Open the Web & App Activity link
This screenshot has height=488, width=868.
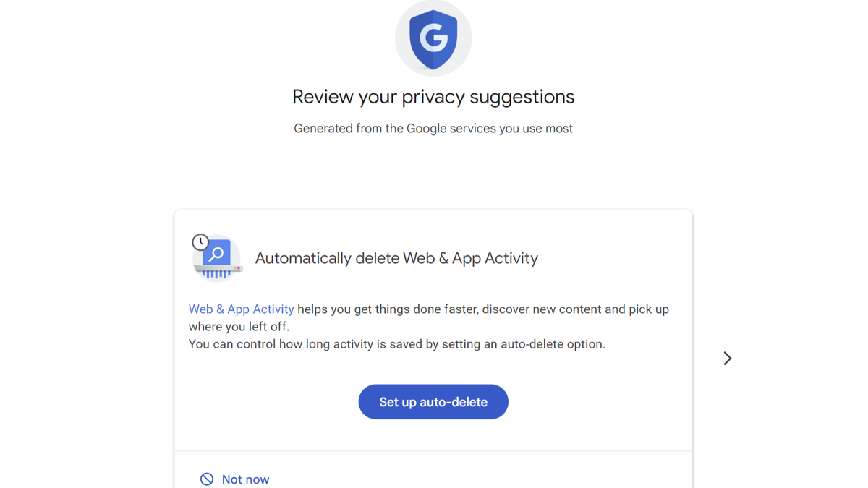coord(241,309)
